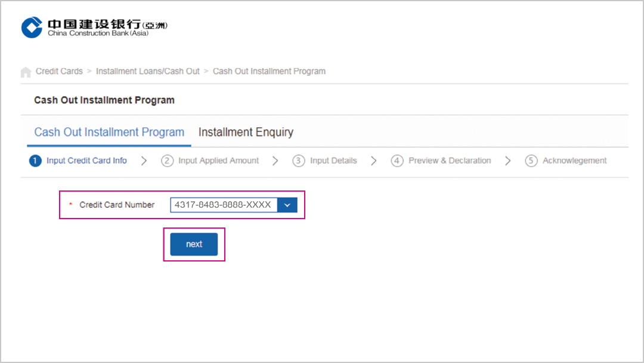Click chevron after Input Credit Card Info
The width and height of the screenshot is (644, 363).
(x=144, y=161)
